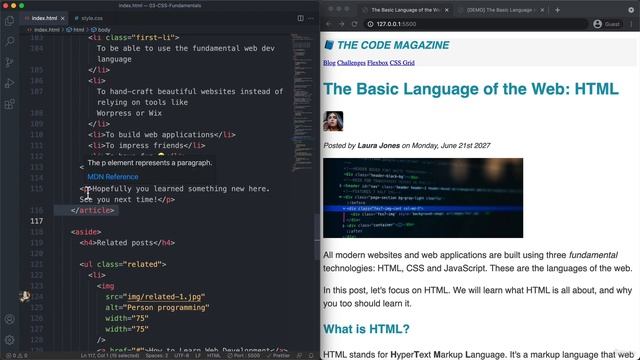Click the browser settings icon at top right
Screen dimensions: 640x360
631,10
